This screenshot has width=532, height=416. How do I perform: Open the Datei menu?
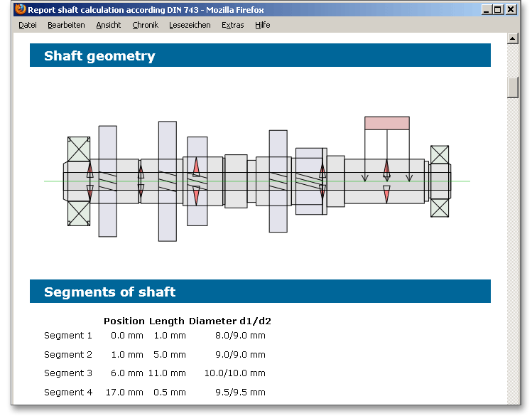(28, 25)
